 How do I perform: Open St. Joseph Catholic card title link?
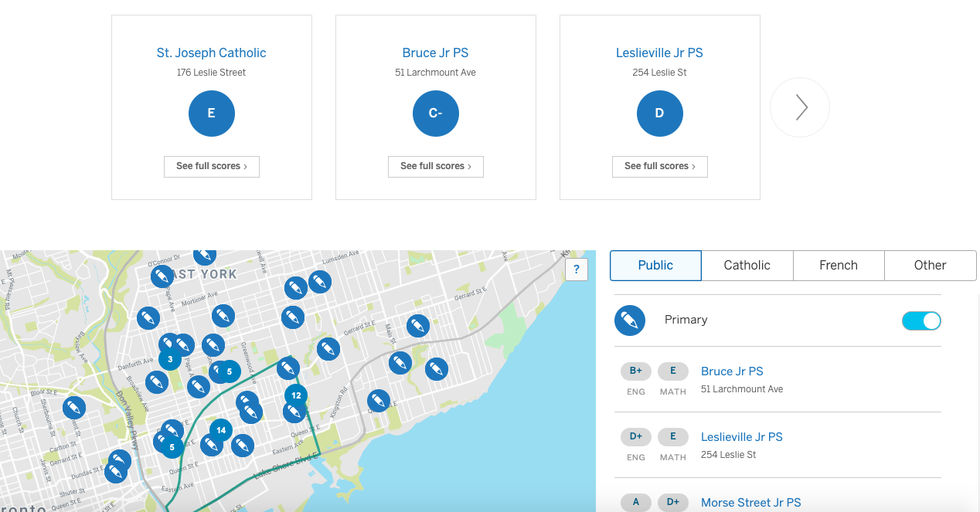pyautogui.click(x=212, y=53)
